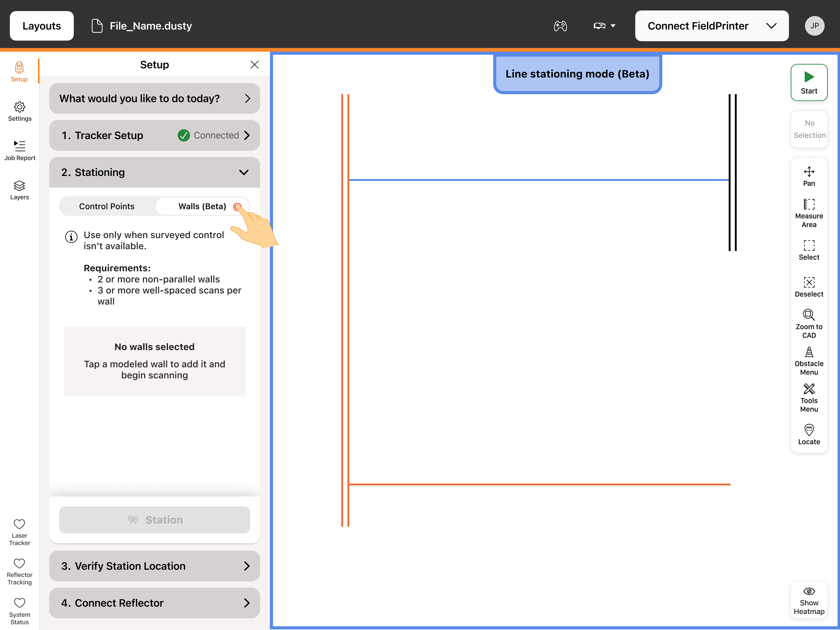The height and width of the screenshot is (630, 840).
Task: Tap the black double vertical wall
Action: [732, 173]
